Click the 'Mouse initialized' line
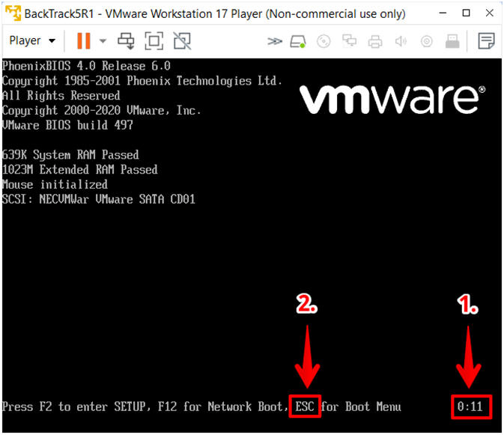504x435 pixels. tap(55, 184)
